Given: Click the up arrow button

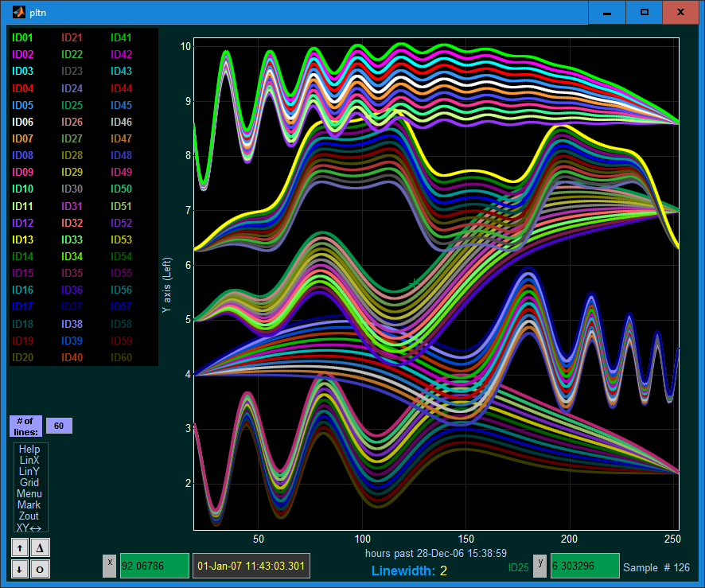Looking at the screenshot, I should click(20, 547).
